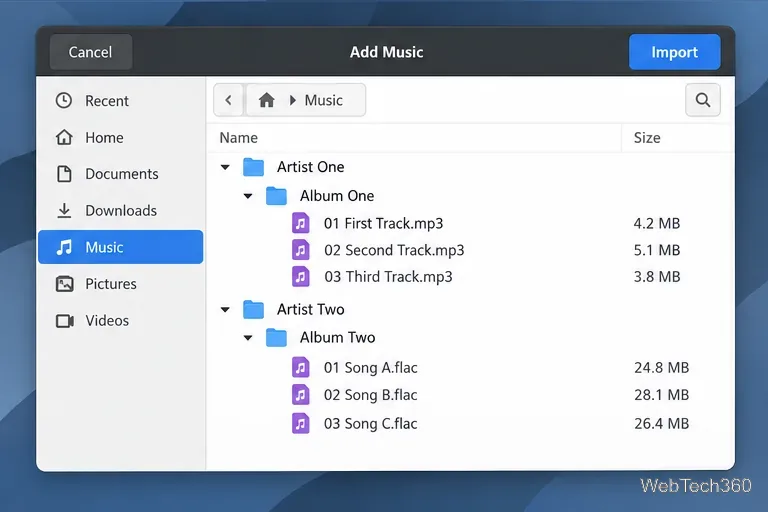Select the file name 02 Song B.flac
The image size is (768, 512).
pos(371,395)
